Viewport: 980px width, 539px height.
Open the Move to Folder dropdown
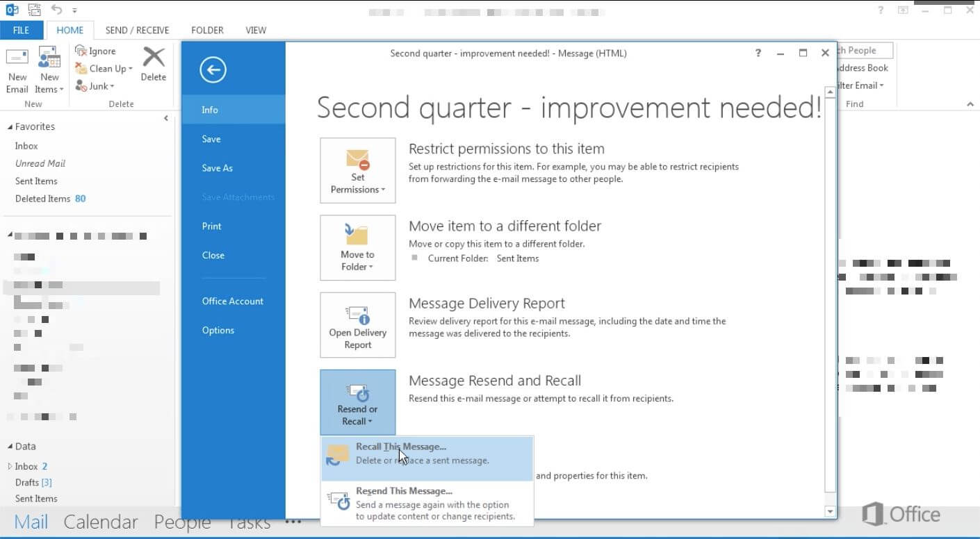coord(357,248)
